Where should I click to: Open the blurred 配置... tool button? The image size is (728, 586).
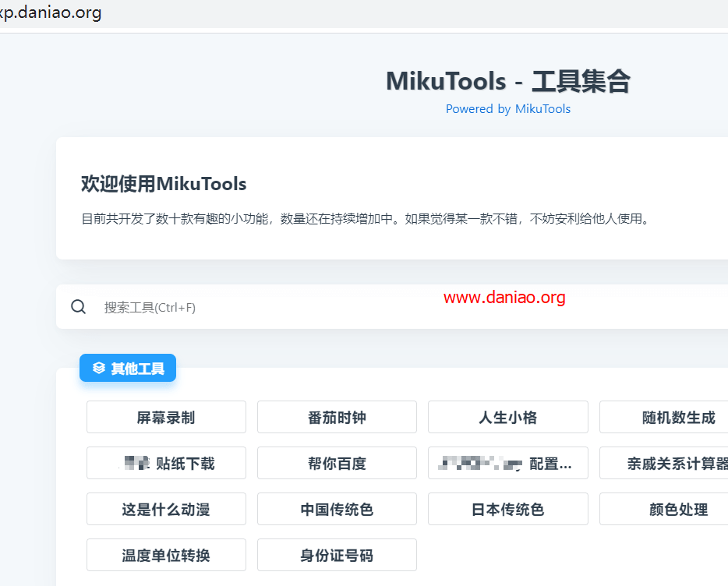pos(508,463)
